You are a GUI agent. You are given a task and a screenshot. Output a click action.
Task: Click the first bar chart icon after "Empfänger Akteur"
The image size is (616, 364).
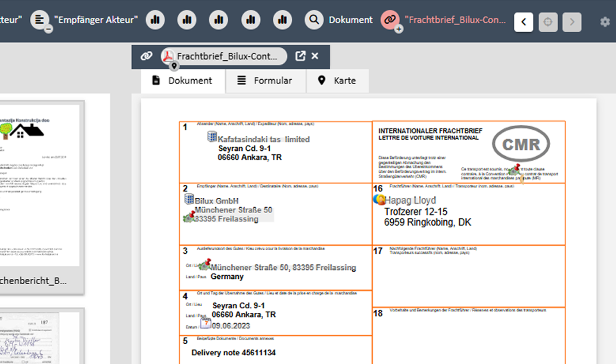click(155, 20)
